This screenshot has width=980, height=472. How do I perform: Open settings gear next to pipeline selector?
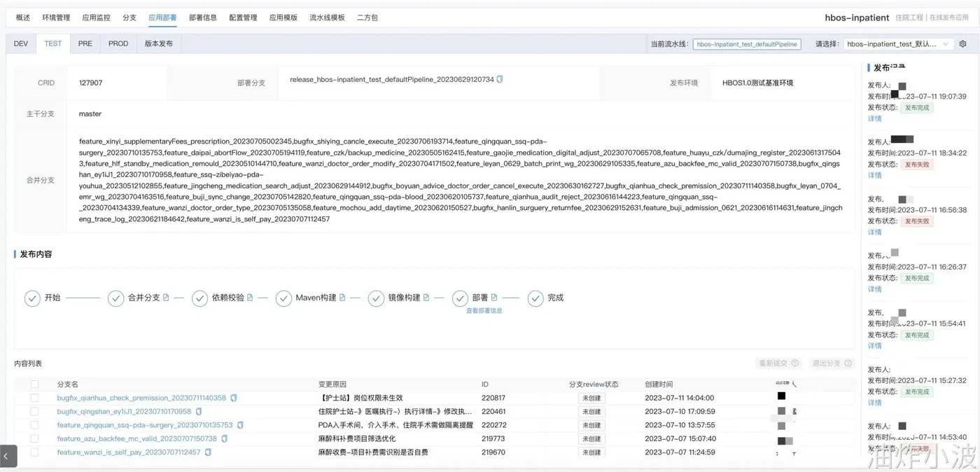pyautogui.click(x=963, y=43)
